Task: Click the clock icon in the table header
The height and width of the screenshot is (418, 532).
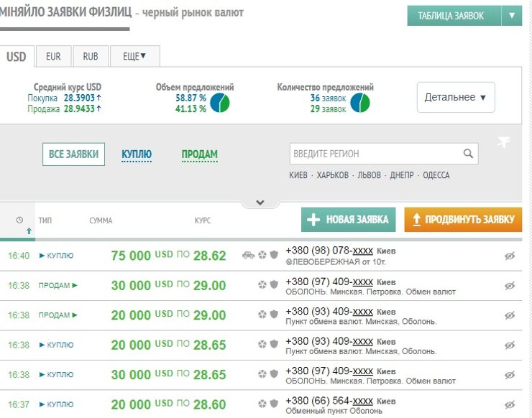Action: 19,220
